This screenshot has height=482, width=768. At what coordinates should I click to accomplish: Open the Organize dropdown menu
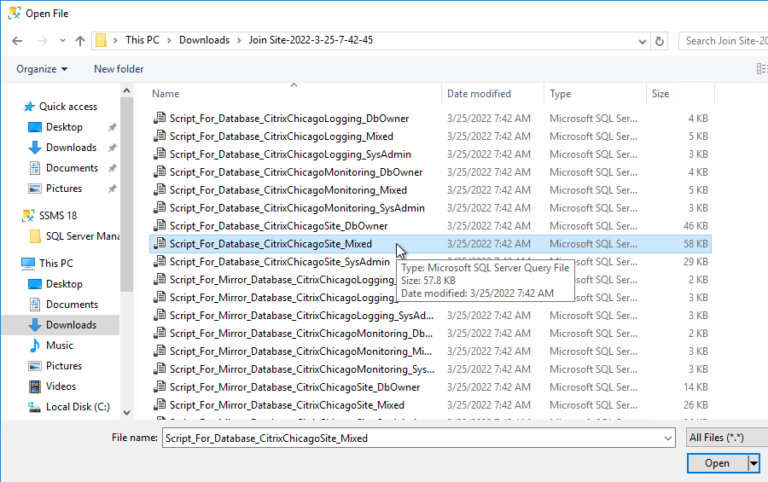coord(42,69)
